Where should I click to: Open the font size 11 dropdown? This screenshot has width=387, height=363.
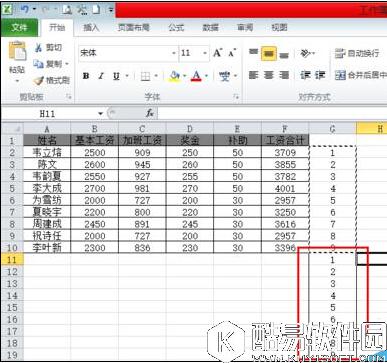(205, 53)
